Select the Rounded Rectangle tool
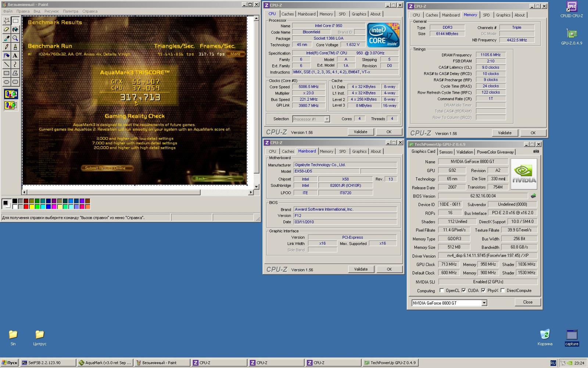Viewport: 588px width, 368px height. [x=15, y=82]
